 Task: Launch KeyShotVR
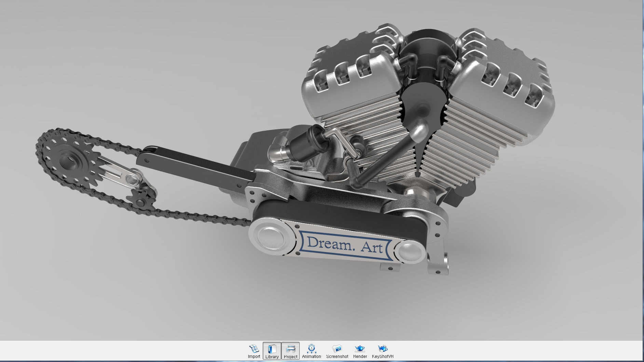pyautogui.click(x=383, y=351)
